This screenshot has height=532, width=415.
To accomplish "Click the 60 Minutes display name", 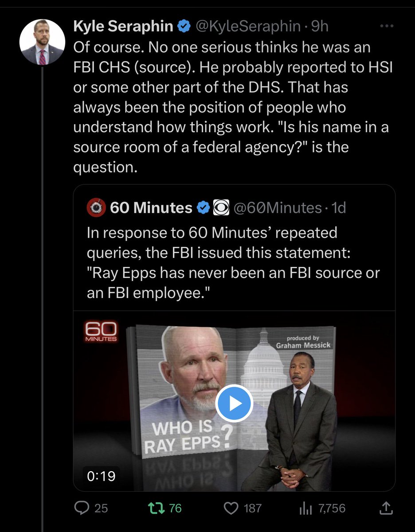I will coord(151,207).
